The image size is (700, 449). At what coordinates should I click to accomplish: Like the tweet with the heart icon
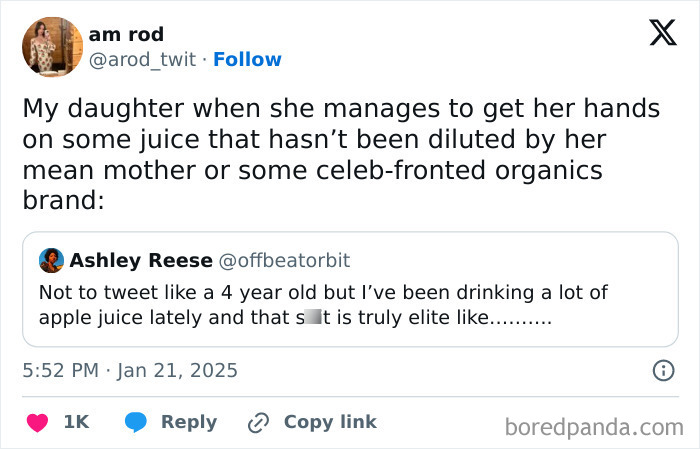pos(38,423)
